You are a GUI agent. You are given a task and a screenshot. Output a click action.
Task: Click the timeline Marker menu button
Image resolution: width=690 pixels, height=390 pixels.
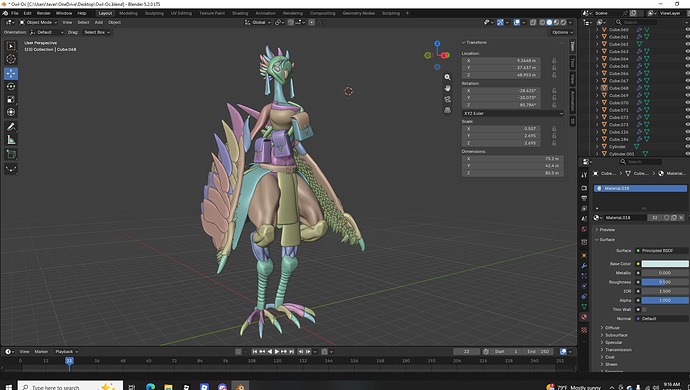point(41,351)
